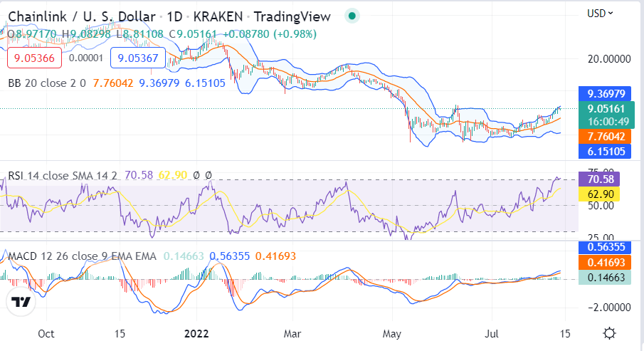The width and height of the screenshot is (644, 351).
Task: Click the TradingView logo icon
Action: (x=21, y=303)
